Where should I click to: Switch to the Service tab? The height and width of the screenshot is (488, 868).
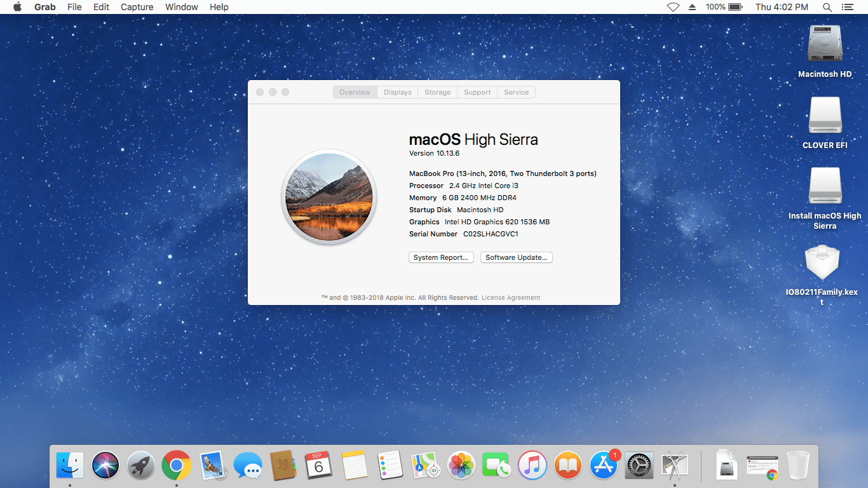click(x=517, y=92)
